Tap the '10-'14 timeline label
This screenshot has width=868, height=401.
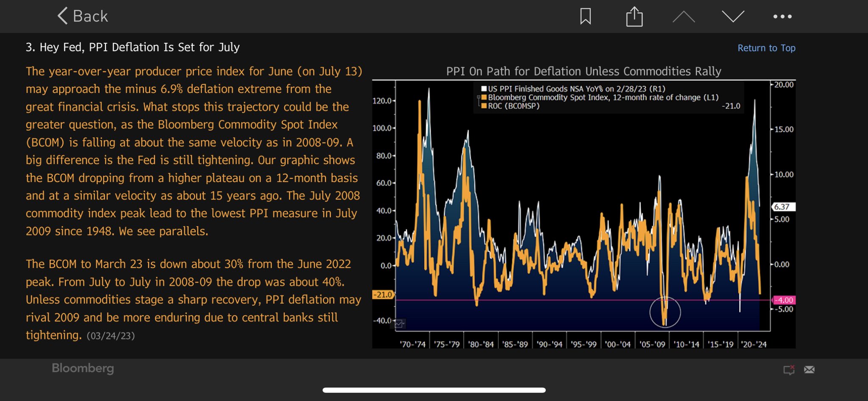tap(687, 344)
